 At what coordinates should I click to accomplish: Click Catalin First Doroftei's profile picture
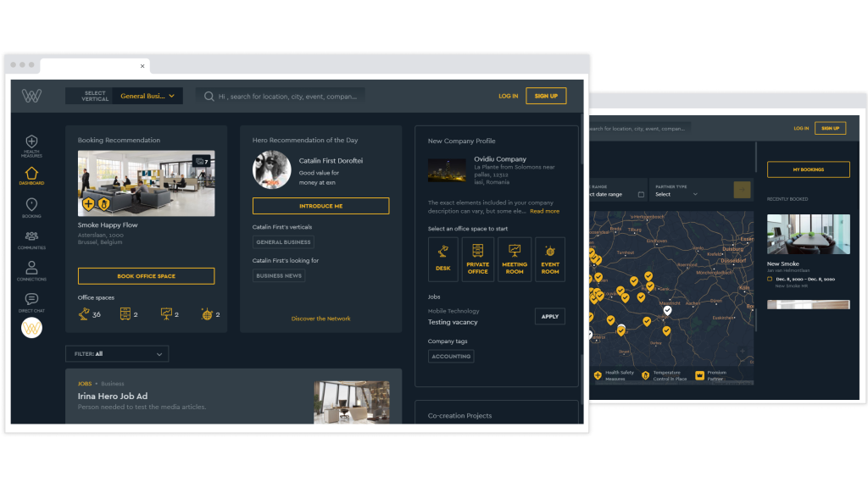coord(272,170)
